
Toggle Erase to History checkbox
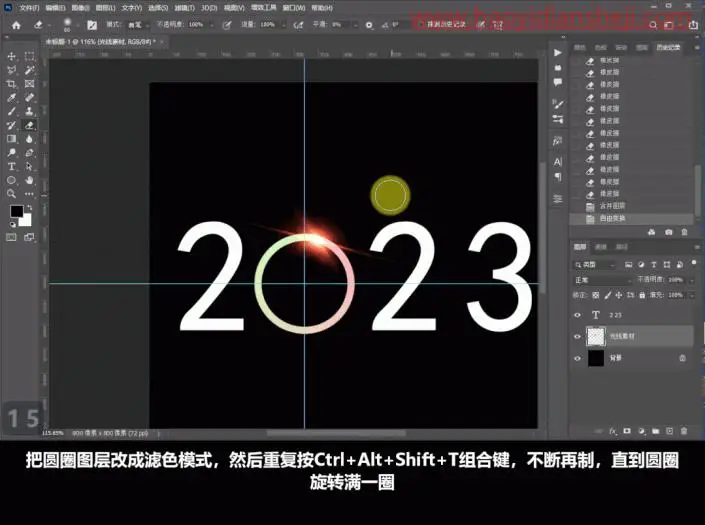click(420, 24)
